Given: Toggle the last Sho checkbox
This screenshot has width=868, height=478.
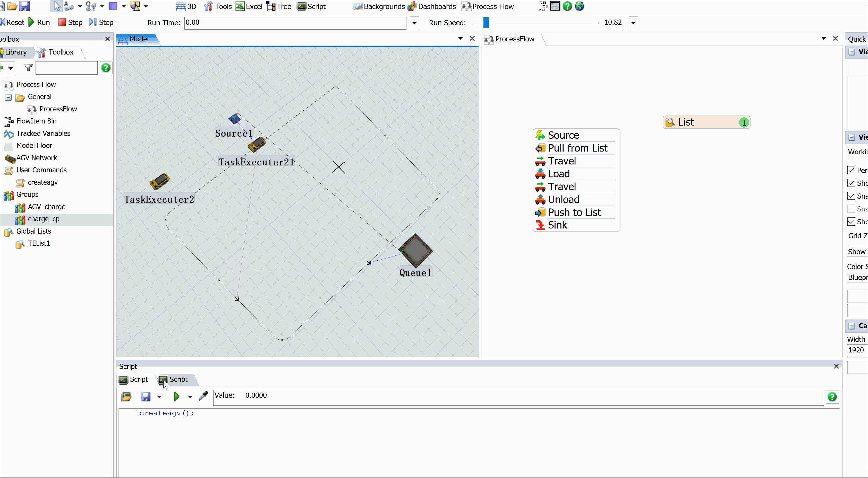Looking at the screenshot, I should click(x=851, y=222).
